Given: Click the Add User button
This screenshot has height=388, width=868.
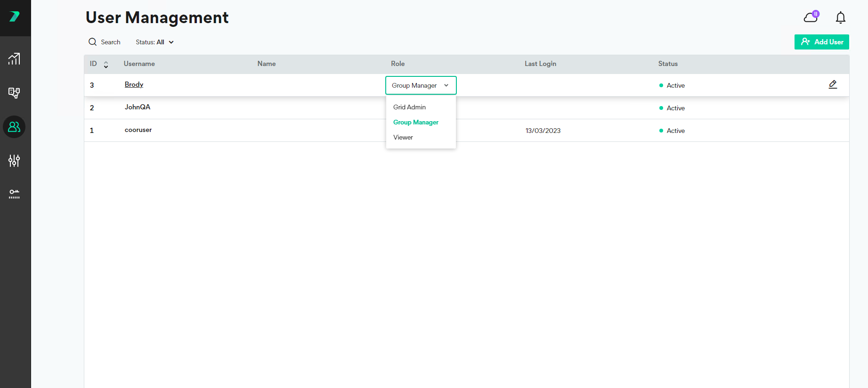Looking at the screenshot, I should [821, 42].
